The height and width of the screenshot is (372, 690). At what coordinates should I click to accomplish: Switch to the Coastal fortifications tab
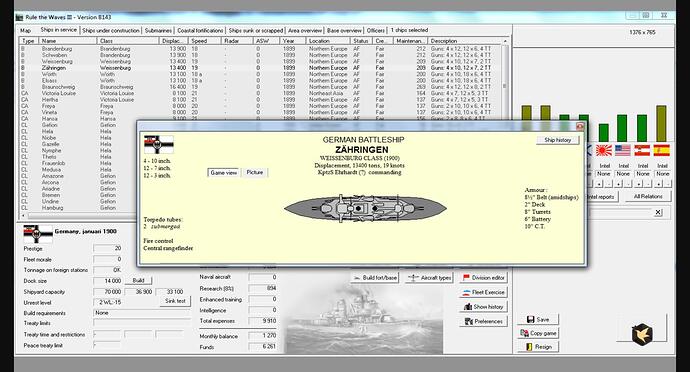point(200,30)
